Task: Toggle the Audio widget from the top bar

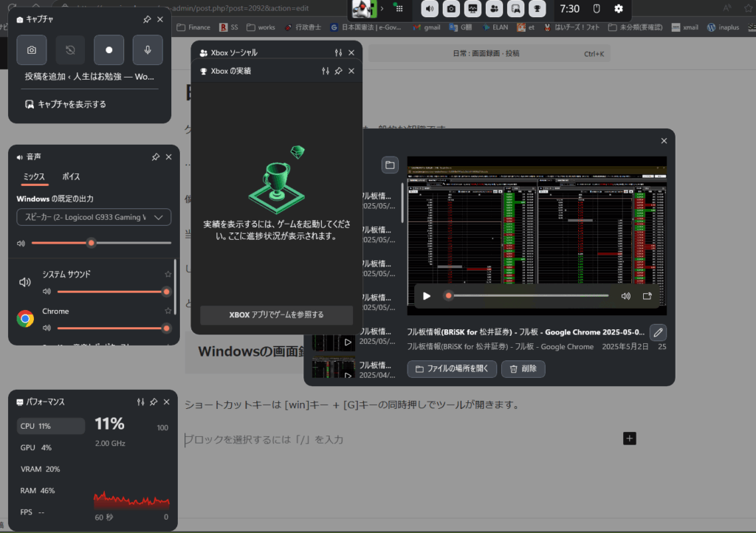Action: [430, 9]
